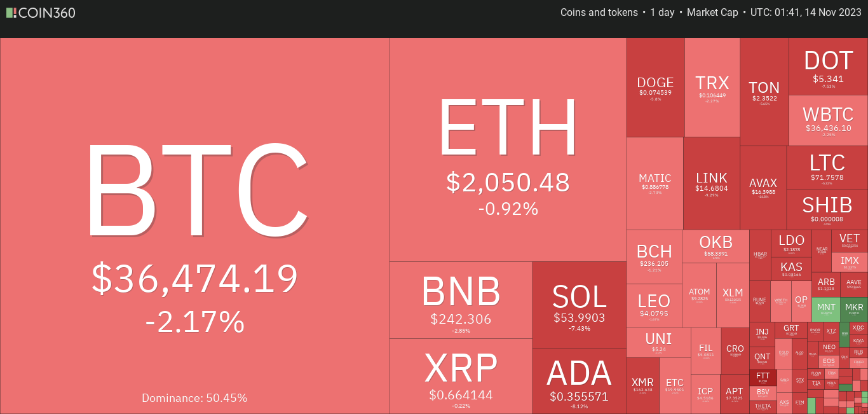Click the COIN360 logo
The height and width of the screenshot is (414, 868).
coord(41,13)
